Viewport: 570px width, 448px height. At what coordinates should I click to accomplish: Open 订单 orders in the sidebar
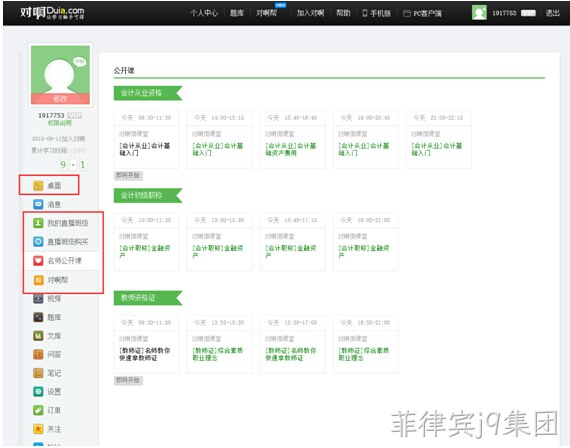pyautogui.click(x=48, y=410)
